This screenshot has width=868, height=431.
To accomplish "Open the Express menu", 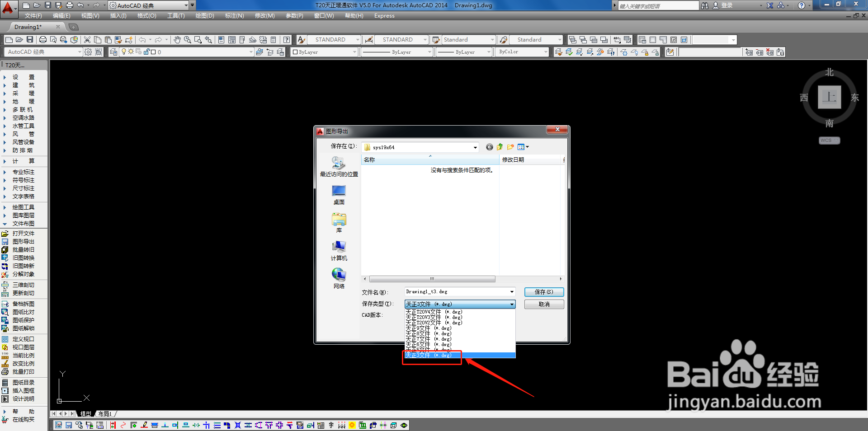I will point(384,16).
